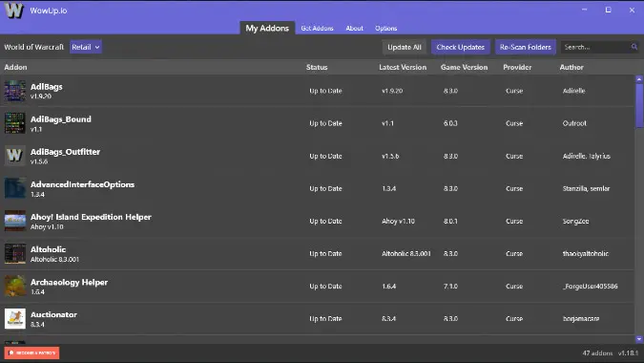Click the Ahoy! Island Expedition Helper icon
Screen dimensions: 644x363
[14, 221]
